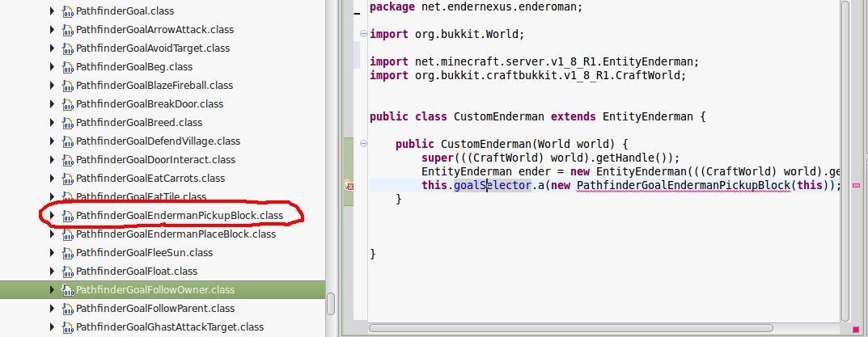Click the editor horizontal scrollbar
The width and height of the screenshot is (868, 337).
pos(570,328)
